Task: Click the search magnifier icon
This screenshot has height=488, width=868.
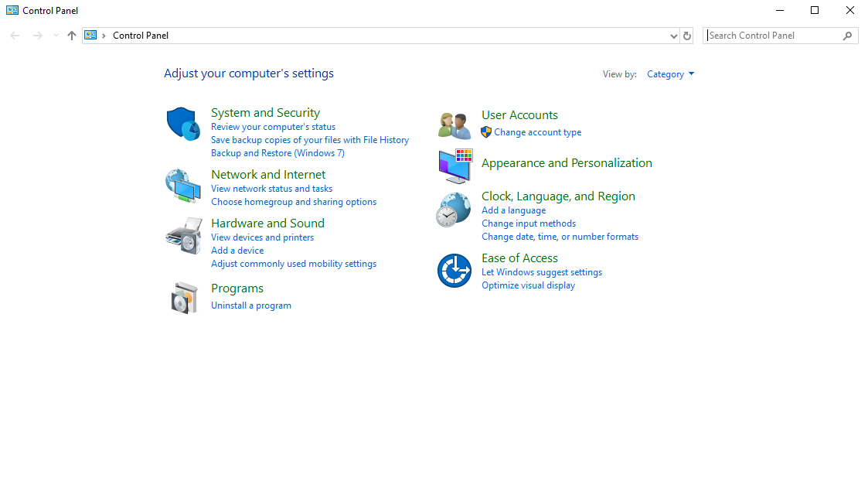Action: pos(848,36)
